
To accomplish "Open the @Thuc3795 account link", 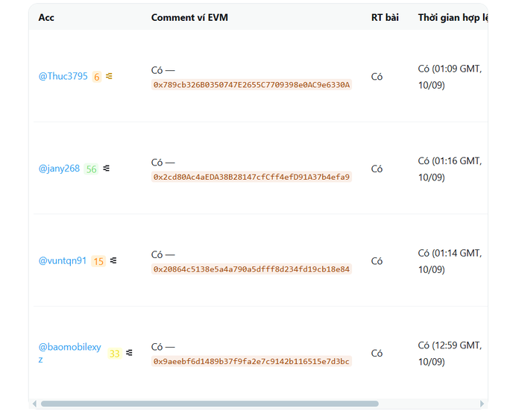I will point(63,76).
